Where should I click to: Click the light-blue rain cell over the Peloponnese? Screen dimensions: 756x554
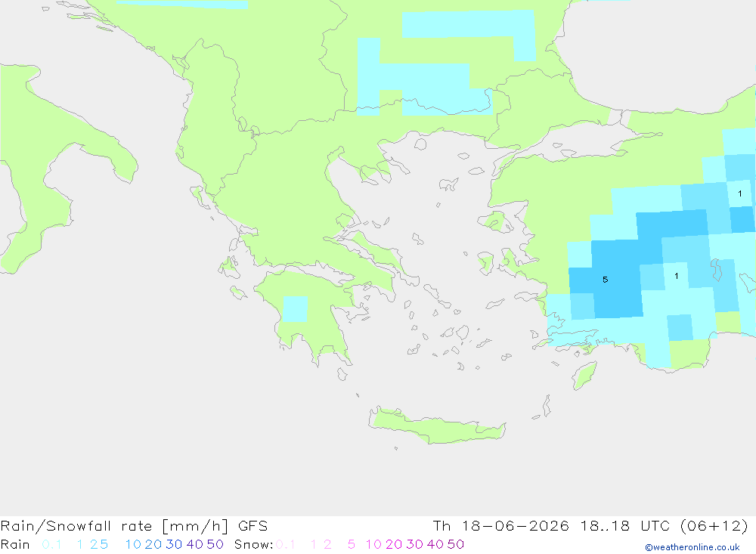click(295, 309)
